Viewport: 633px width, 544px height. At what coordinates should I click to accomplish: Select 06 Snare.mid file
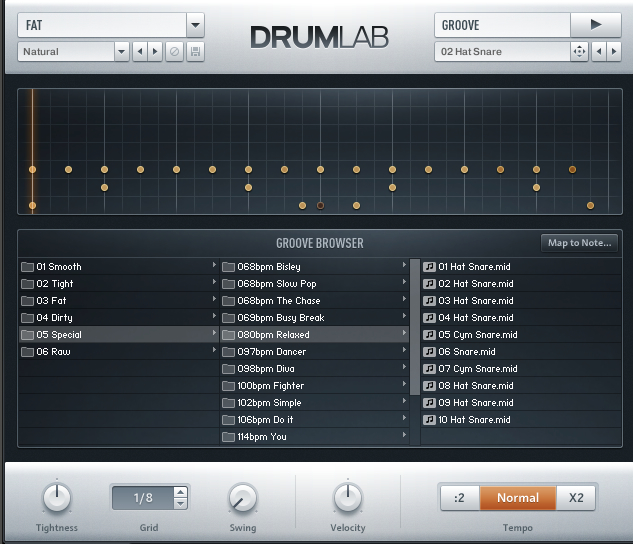(x=521, y=352)
